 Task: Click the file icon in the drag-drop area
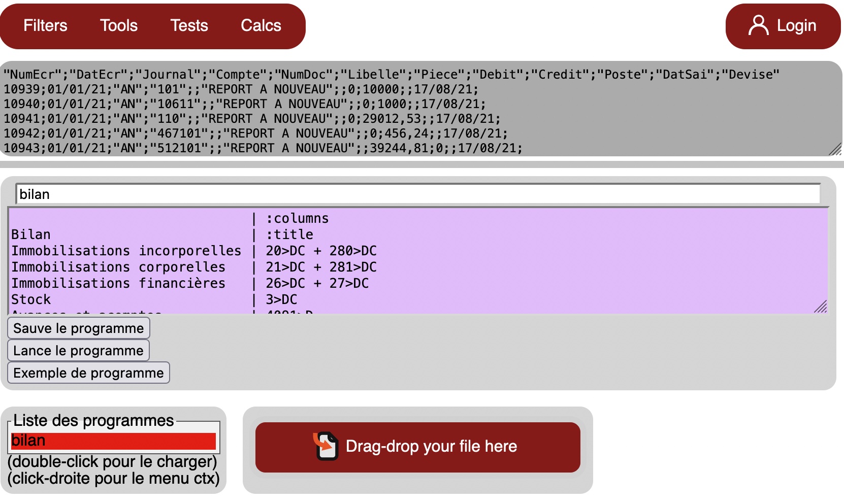(x=326, y=446)
